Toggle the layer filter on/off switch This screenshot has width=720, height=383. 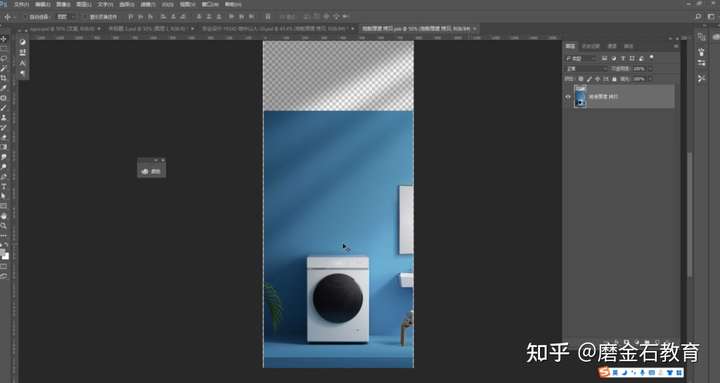tap(652, 57)
